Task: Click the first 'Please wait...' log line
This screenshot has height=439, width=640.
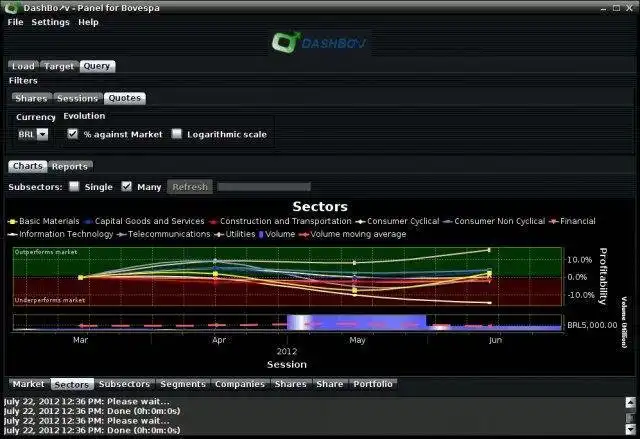Action: pos(87,401)
